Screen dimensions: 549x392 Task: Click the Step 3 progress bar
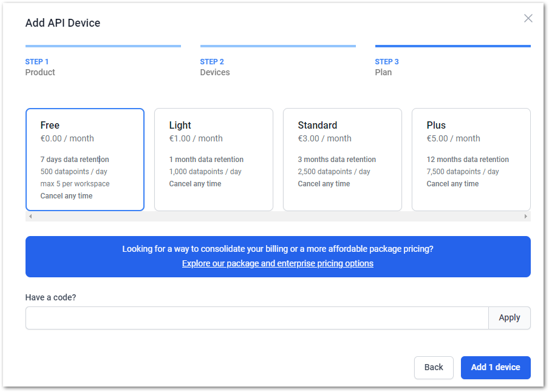click(x=452, y=46)
